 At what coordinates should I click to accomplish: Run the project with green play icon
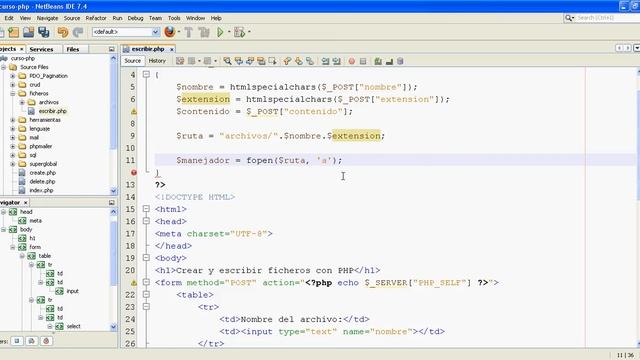coord(220,32)
